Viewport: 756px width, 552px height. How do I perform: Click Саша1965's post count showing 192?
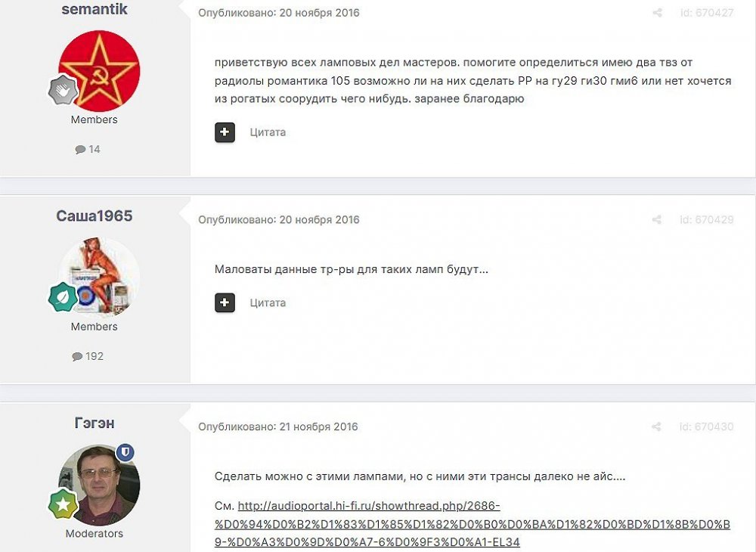coord(88,356)
